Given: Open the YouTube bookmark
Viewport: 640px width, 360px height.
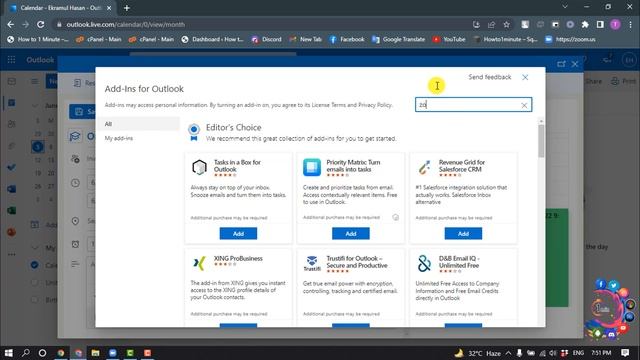Looking at the screenshot, I should [x=449, y=39].
